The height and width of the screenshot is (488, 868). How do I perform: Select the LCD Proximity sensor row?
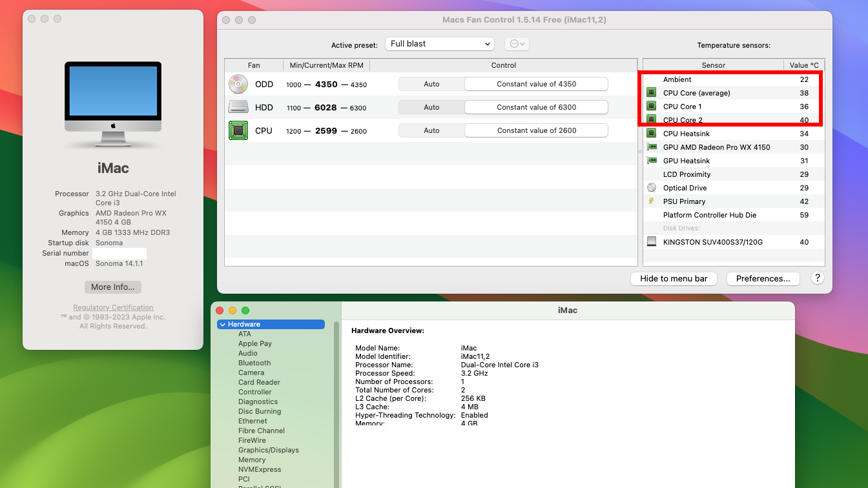click(x=734, y=174)
